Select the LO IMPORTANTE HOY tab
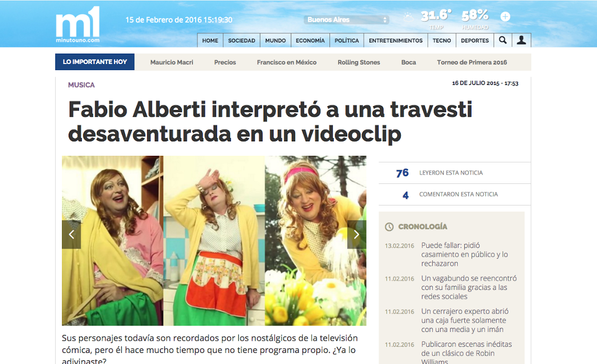The image size is (597, 364). click(95, 62)
